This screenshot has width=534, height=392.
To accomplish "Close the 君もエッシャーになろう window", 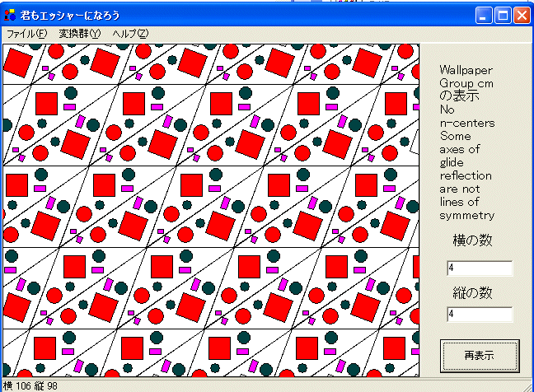I will 522,16.
